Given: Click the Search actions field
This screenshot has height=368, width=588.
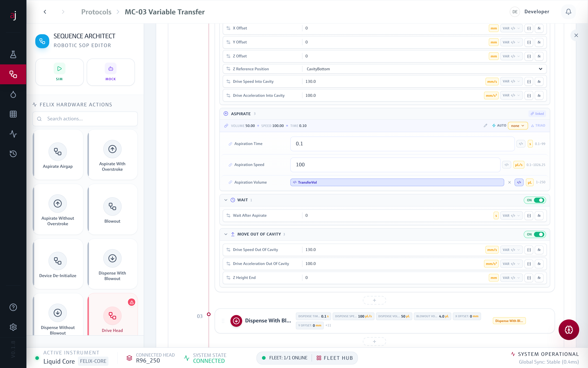Looking at the screenshot, I should pyautogui.click(x=85, y=119).
